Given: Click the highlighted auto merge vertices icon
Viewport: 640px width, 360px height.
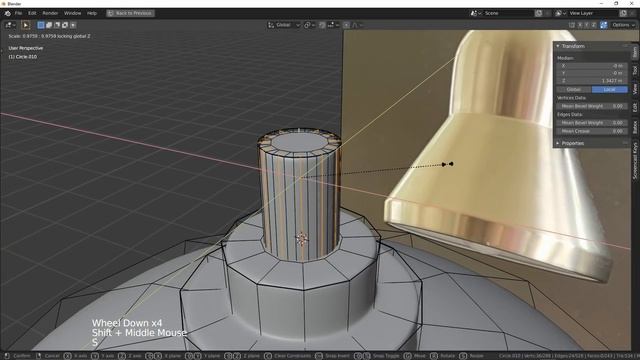Looking at the screenshot, I should click(603, 25).
